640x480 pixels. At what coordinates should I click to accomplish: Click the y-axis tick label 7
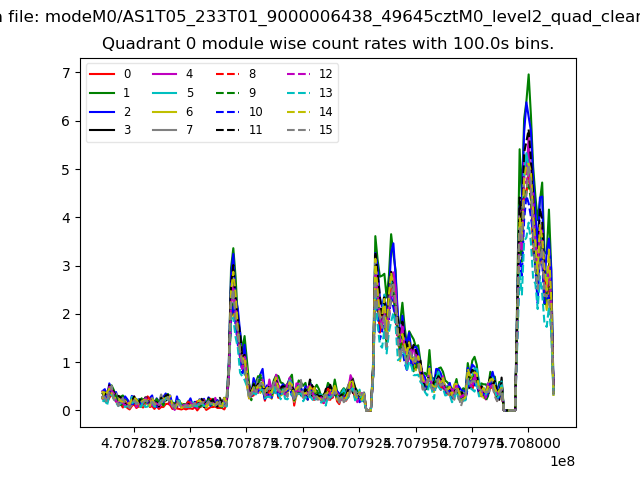click(x=66, y=73)
